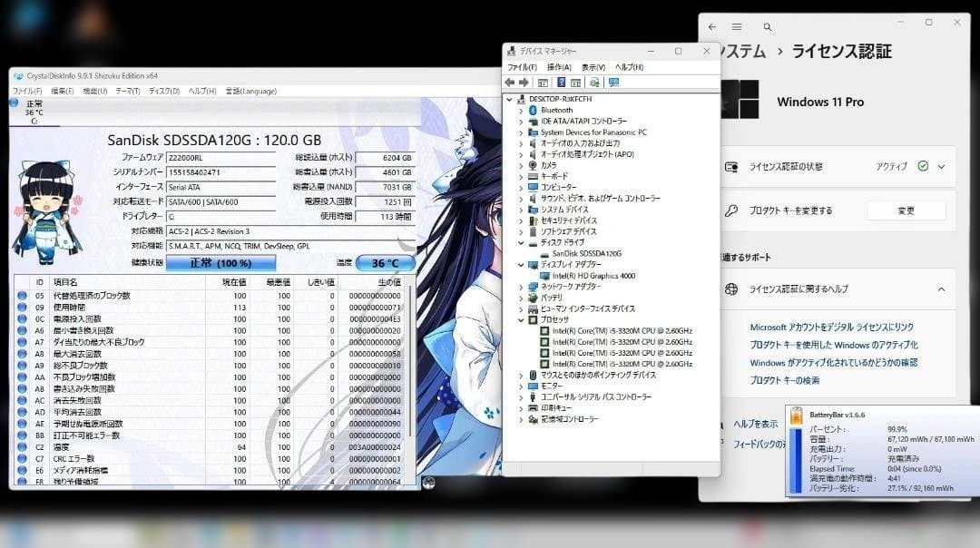Expand the ネットワーク アダプター node
Screen dimensions: 980x548
point(521,287)
